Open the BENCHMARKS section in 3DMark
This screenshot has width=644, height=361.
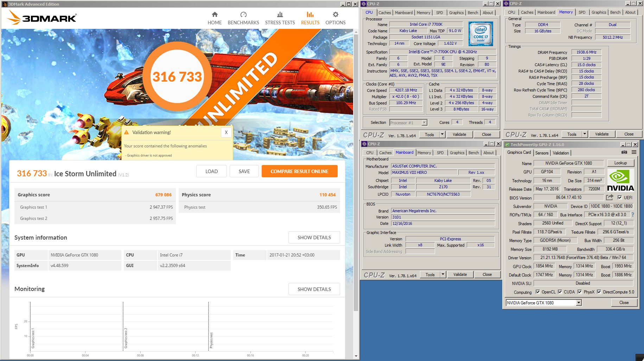(243, 18)
